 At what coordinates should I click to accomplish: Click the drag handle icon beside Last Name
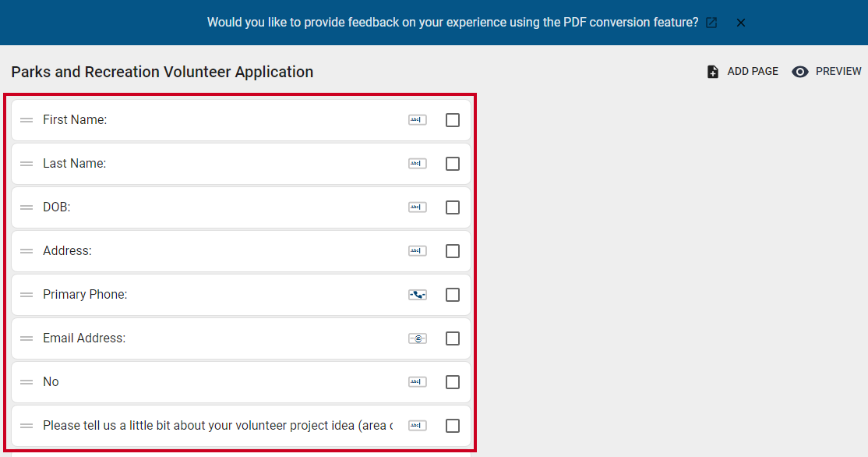coord(26,164)
